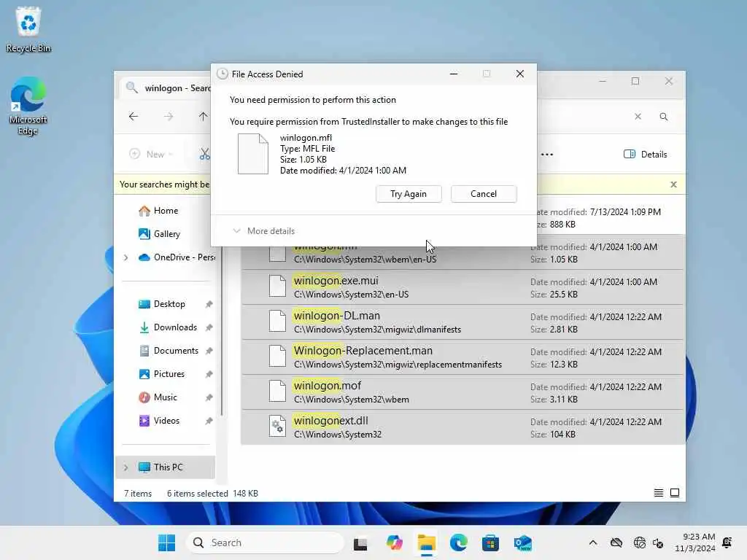This screenshot has height=560, width=747.
Task: Click File Explorer on the taskbar
Action: (426, 542)
